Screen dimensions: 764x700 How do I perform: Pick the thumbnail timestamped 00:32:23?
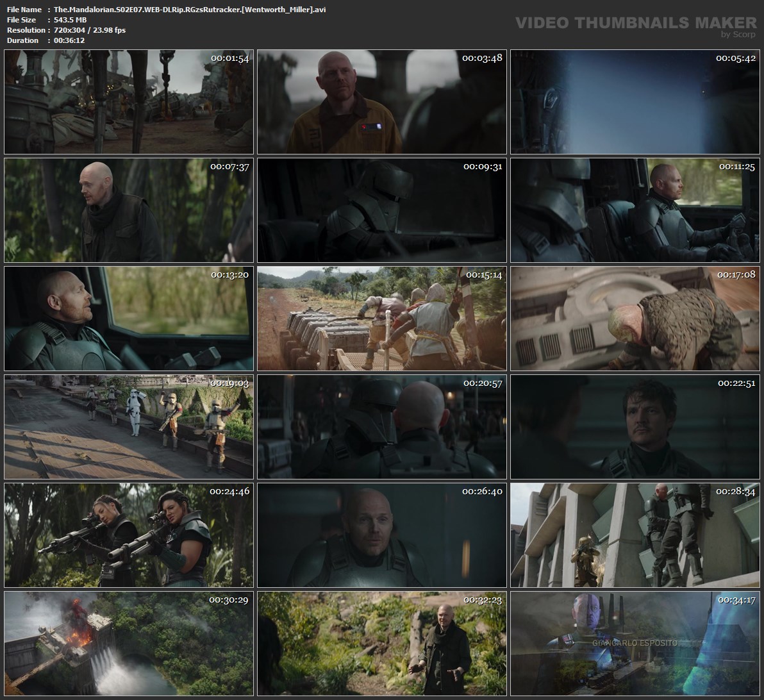click(x=382, y=644)
